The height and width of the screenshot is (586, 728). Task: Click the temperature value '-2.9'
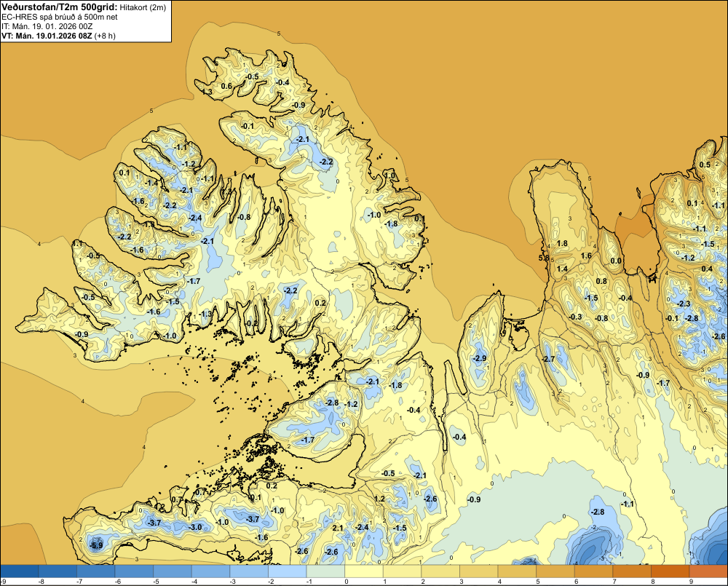[x=480, y=358]
